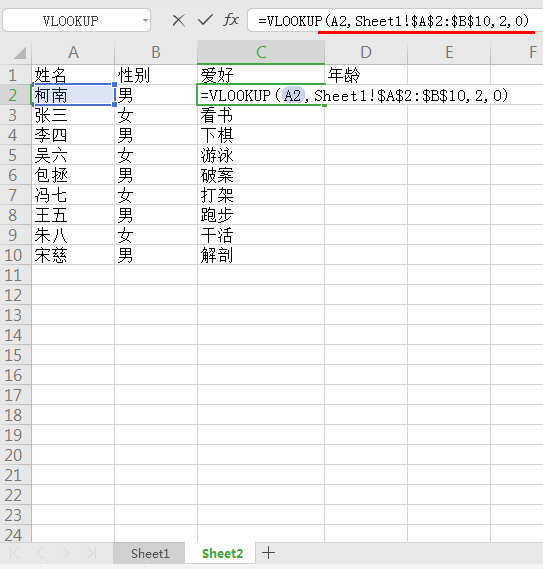Confirm the formula with the checkmark icon

205,20
